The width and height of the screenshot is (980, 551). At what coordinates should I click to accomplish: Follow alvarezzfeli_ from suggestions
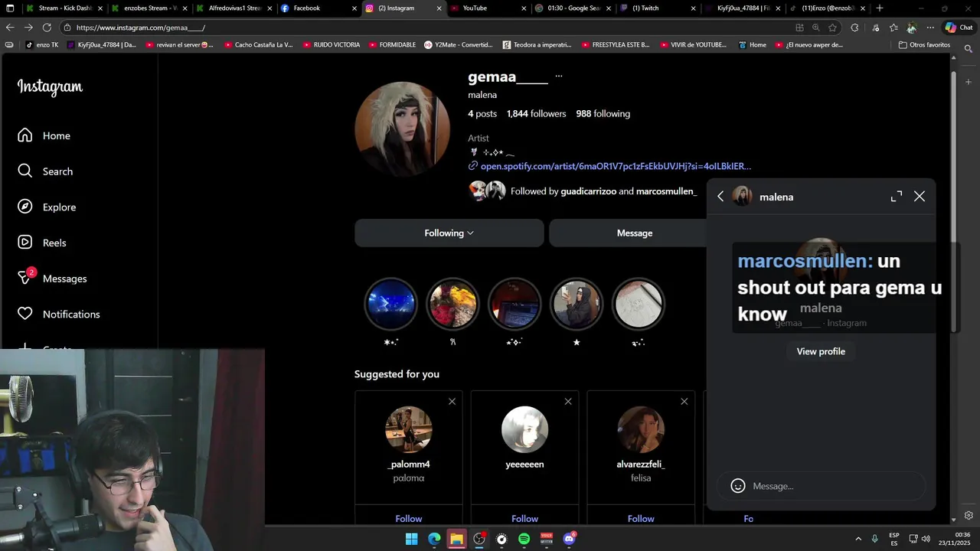pos(641,519)
